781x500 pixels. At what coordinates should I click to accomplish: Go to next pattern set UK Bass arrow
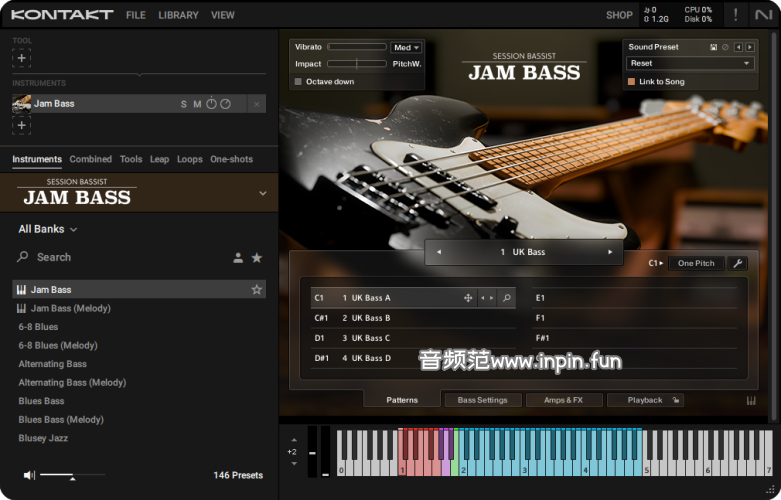click(610, 252)
